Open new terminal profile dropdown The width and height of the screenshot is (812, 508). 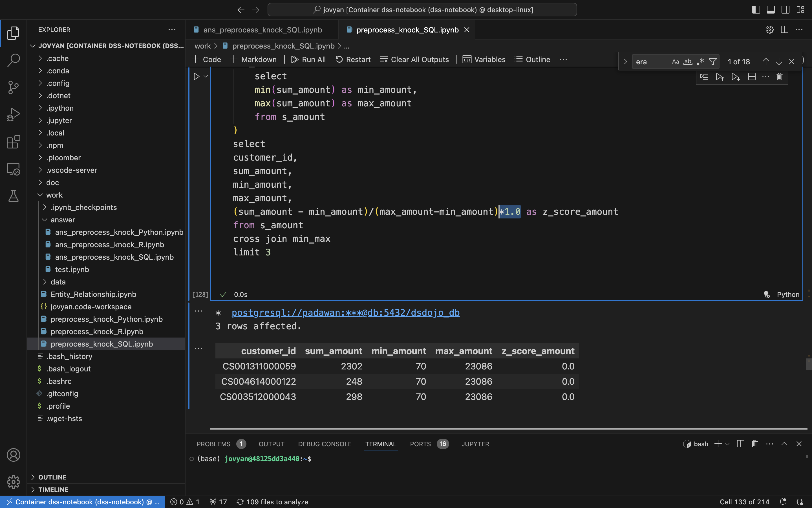coord(727,444)
